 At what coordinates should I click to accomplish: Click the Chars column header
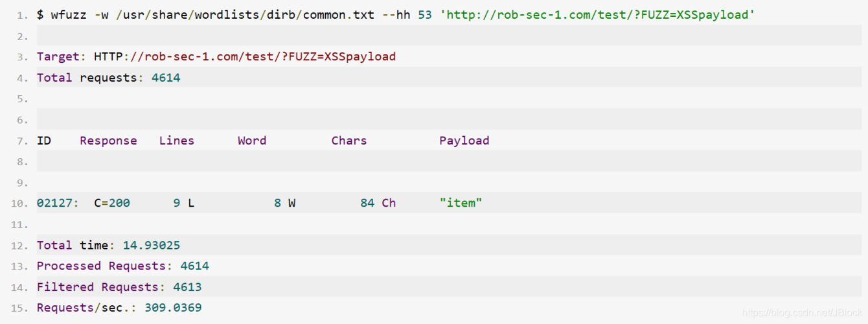[x=348, y=141]
